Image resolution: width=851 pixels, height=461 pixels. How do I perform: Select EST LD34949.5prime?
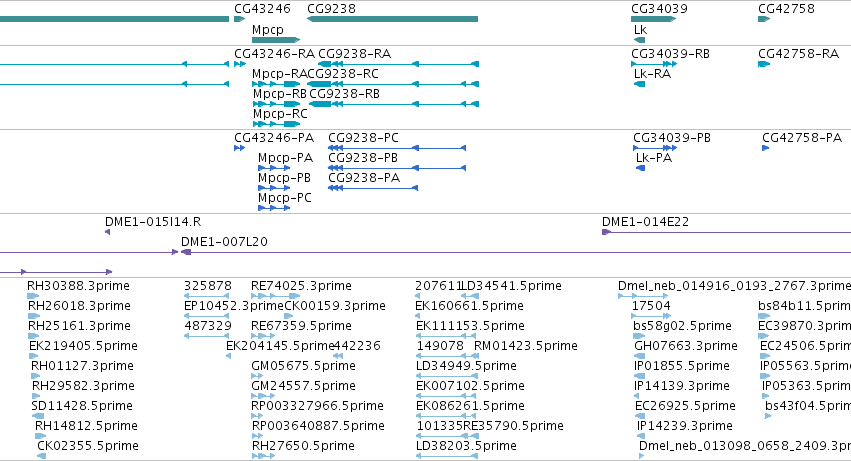pyautogui.click(x=466, y=367)
